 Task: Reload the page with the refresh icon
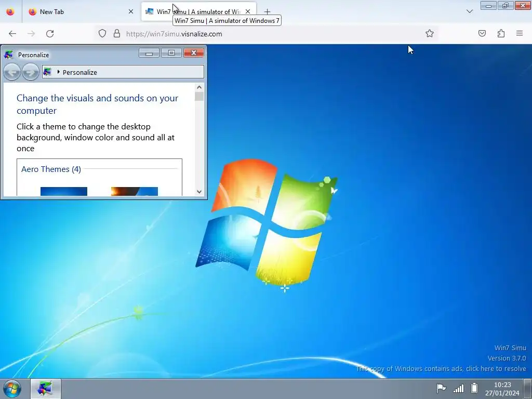(x=50, y=34)
